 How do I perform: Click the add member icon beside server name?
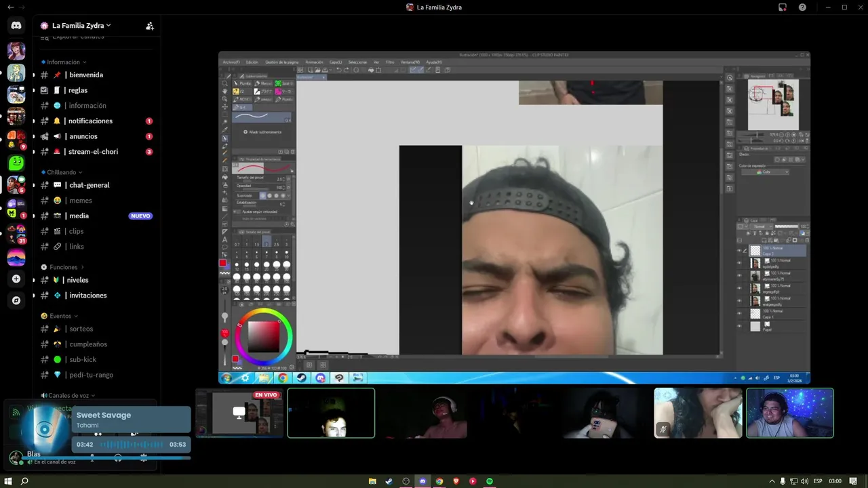[150, 26]
